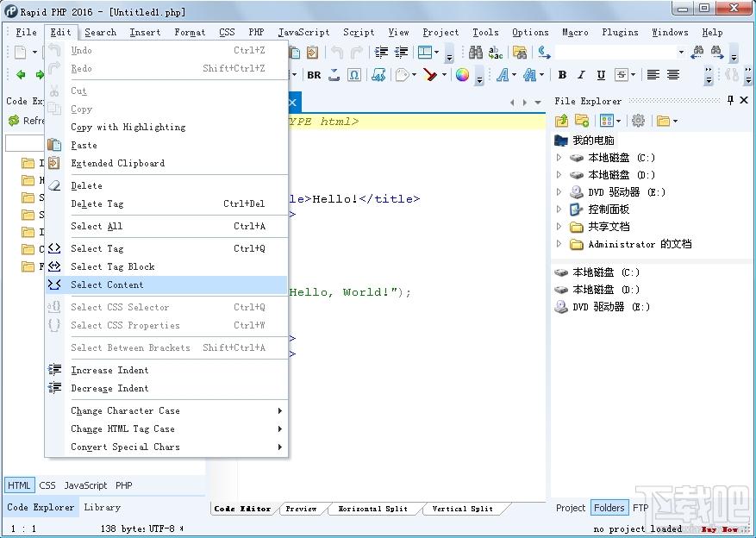
Task: Toggle Bold formatting
Action: point(562,75)
